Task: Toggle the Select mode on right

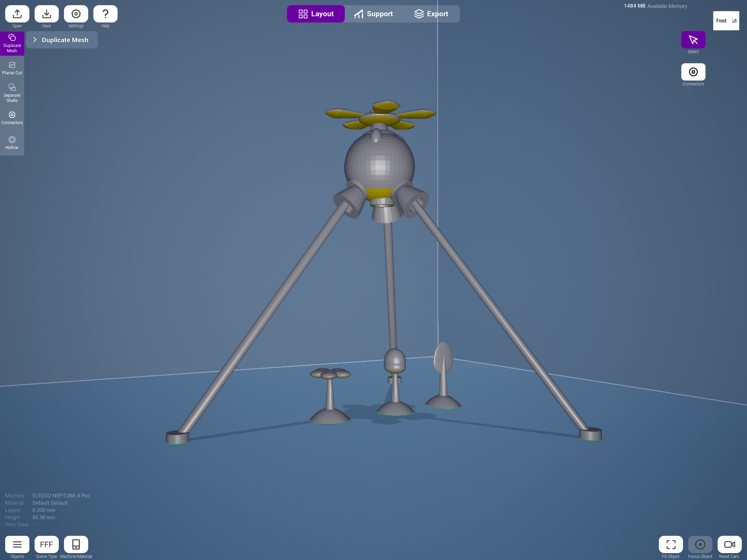Action: pyautogui.click(x=693, y=40)
